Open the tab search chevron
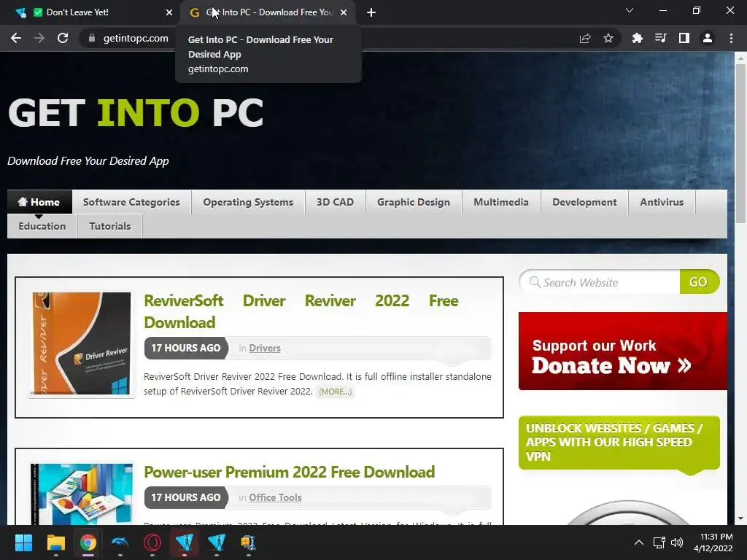Screen dimensions: 747x560 click(630, 10)
